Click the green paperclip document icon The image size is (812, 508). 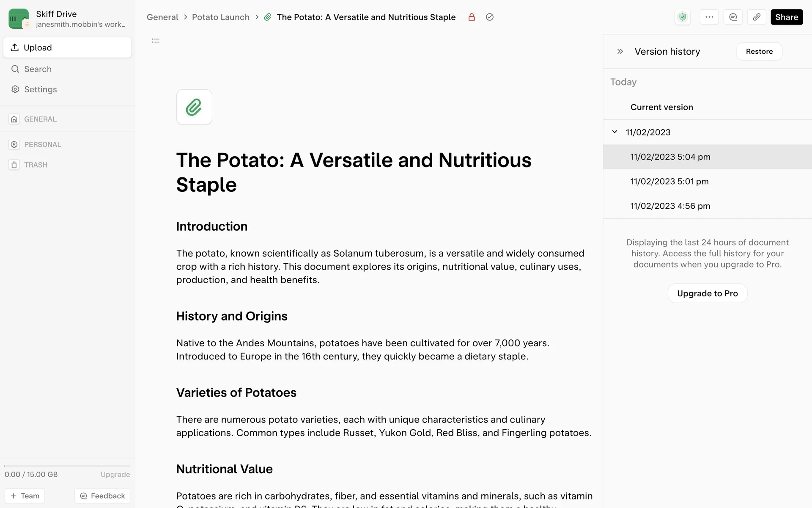194,107
